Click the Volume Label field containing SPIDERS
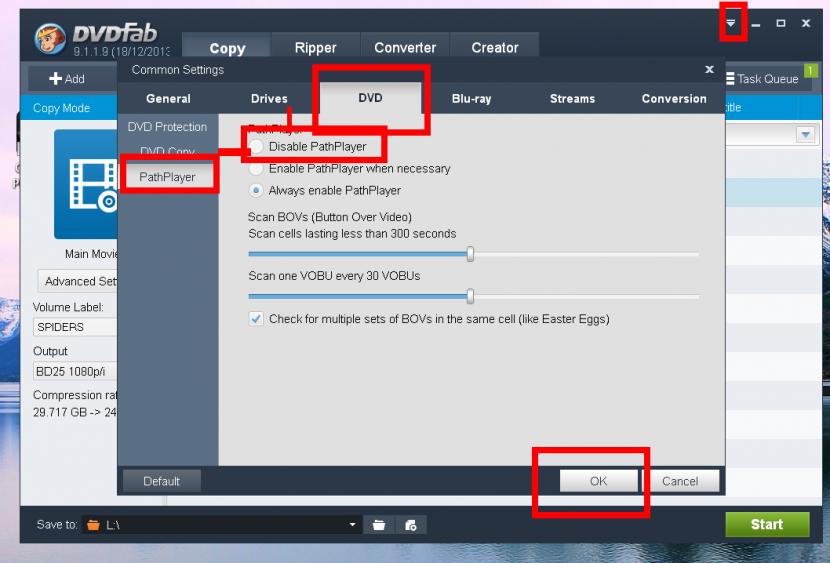 tap(75, 327)
